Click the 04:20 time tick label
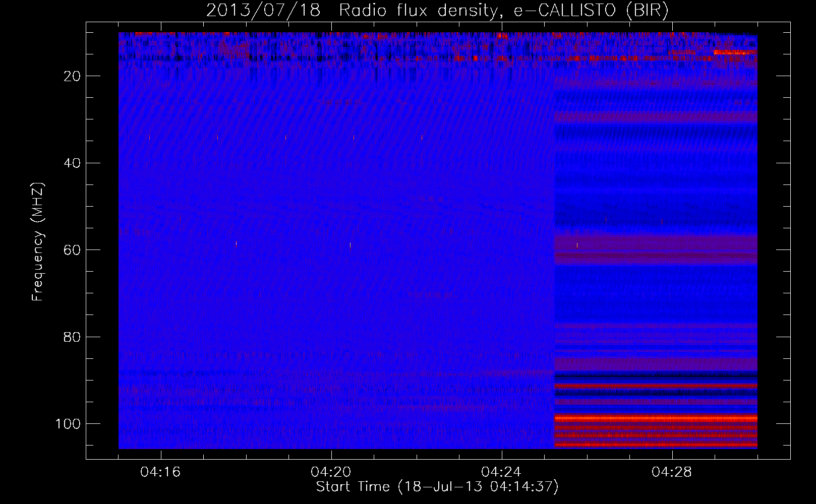This screenshot has height=504, width=816. point(331,472)
